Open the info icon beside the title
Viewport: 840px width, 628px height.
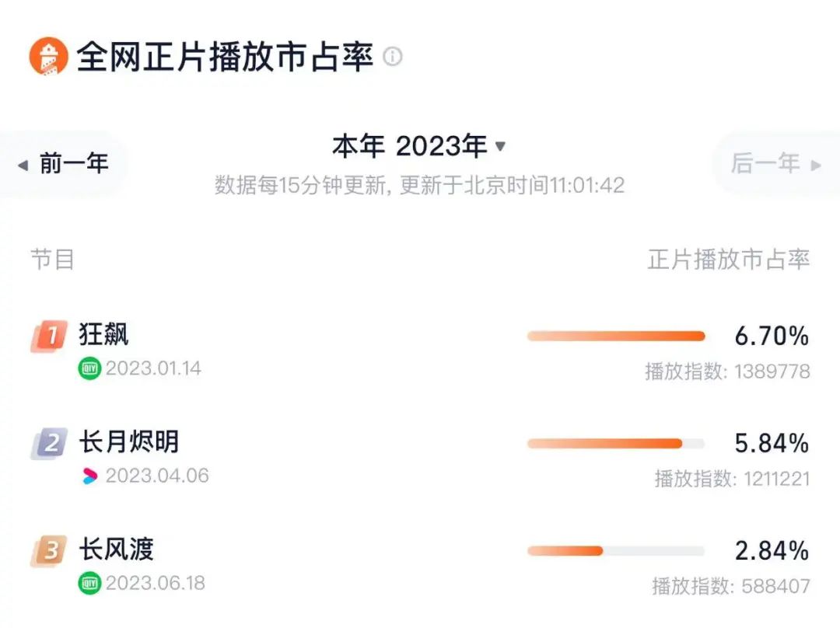point(393,58)
